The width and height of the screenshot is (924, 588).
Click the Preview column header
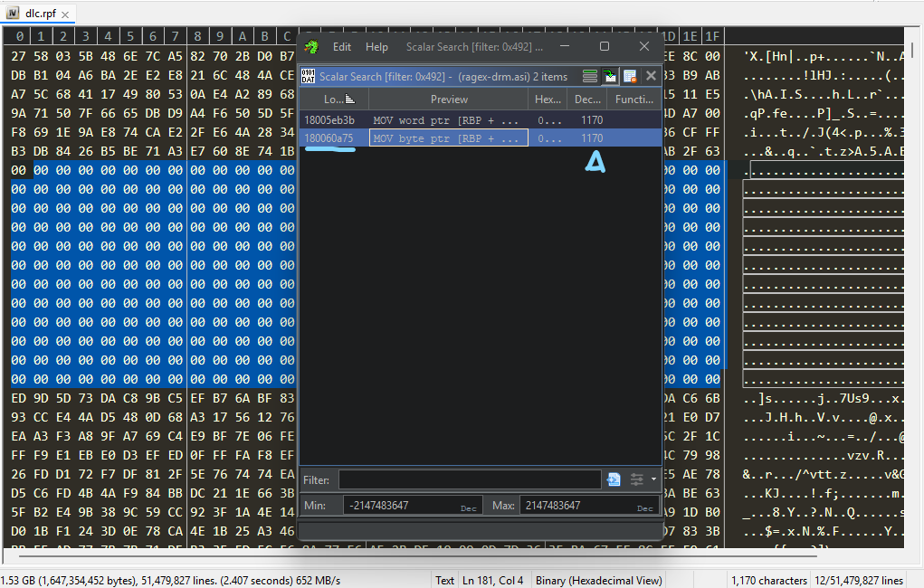(x=449, y=99)
